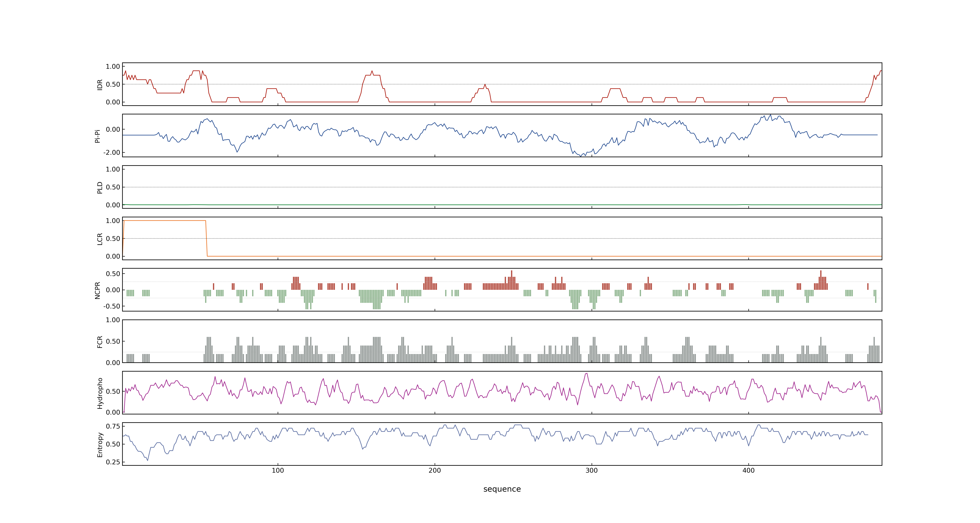980x523 pixels.
Task: Click the IDR y-axis label
Action: tap(100, 85)
